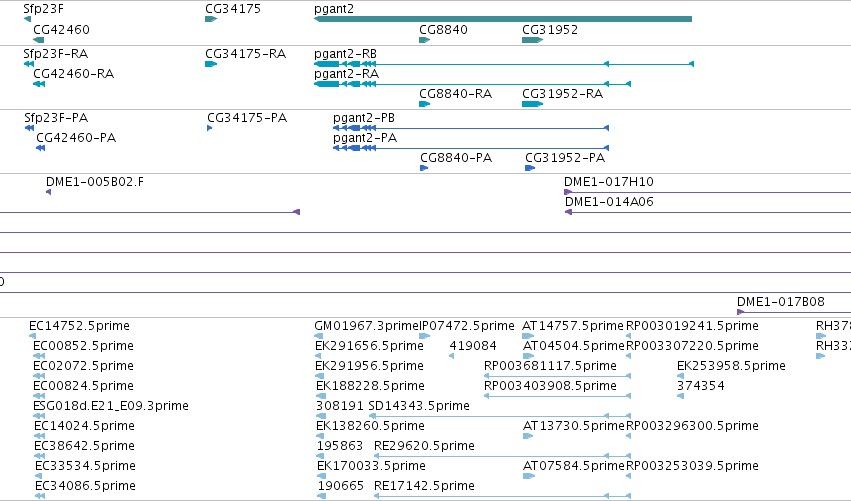Screen dimensions: 851x501
Task: Select the AT14757.5prime EST label
Action: (573, 326)
